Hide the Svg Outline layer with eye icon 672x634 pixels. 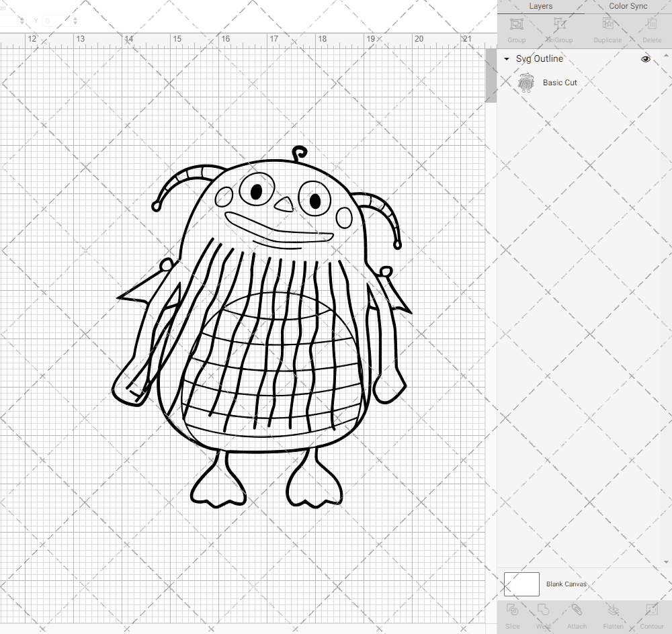tap(645, 58)
